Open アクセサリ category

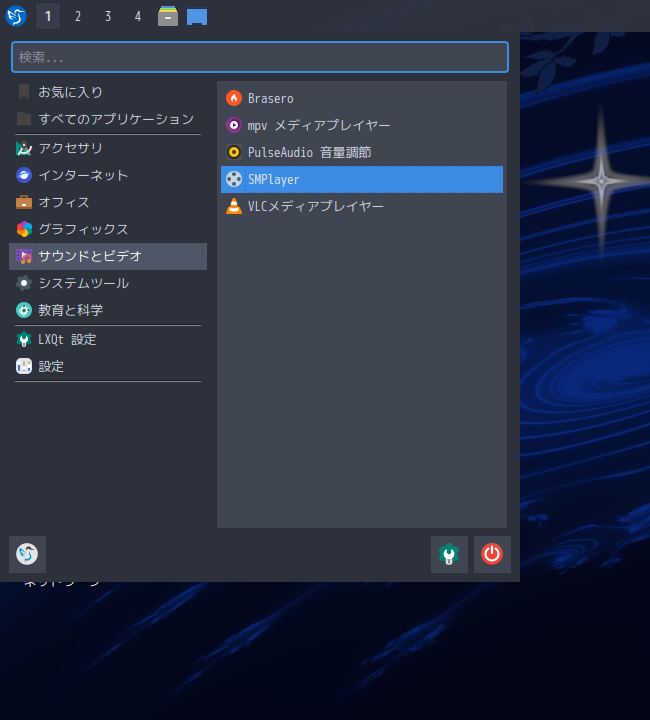(108, 148)
